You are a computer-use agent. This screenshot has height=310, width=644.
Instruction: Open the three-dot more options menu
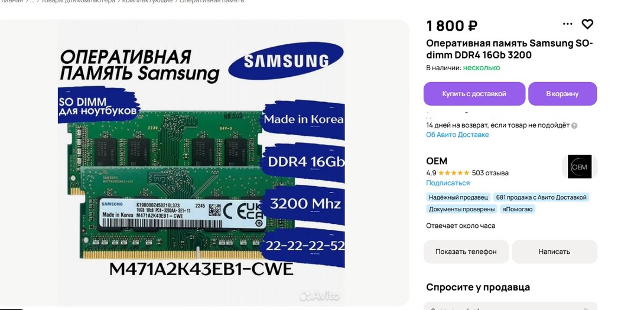click(x=568, y=24)
